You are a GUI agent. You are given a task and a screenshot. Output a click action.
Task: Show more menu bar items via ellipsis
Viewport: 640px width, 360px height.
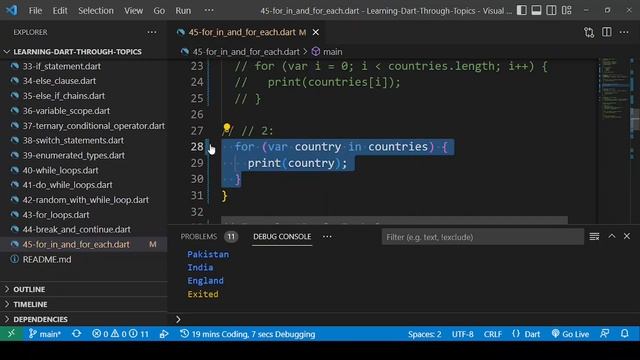(x=209, y=11)
